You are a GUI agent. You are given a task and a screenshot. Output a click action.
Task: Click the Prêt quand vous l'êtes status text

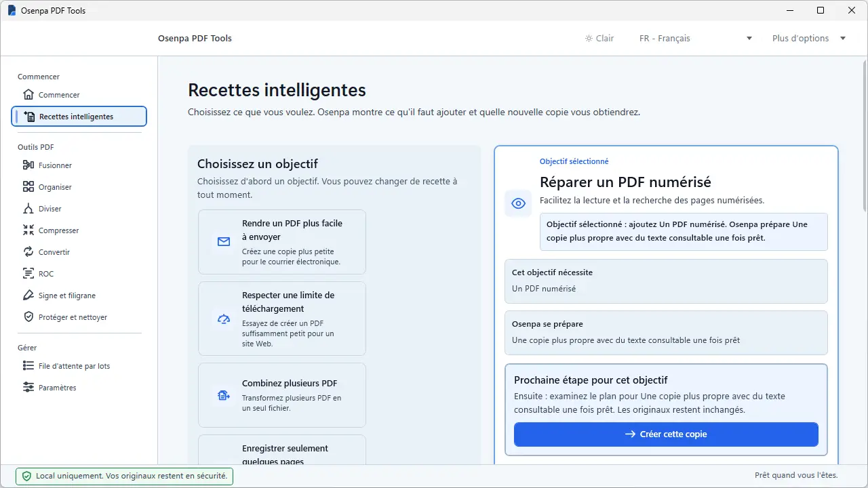796,476
